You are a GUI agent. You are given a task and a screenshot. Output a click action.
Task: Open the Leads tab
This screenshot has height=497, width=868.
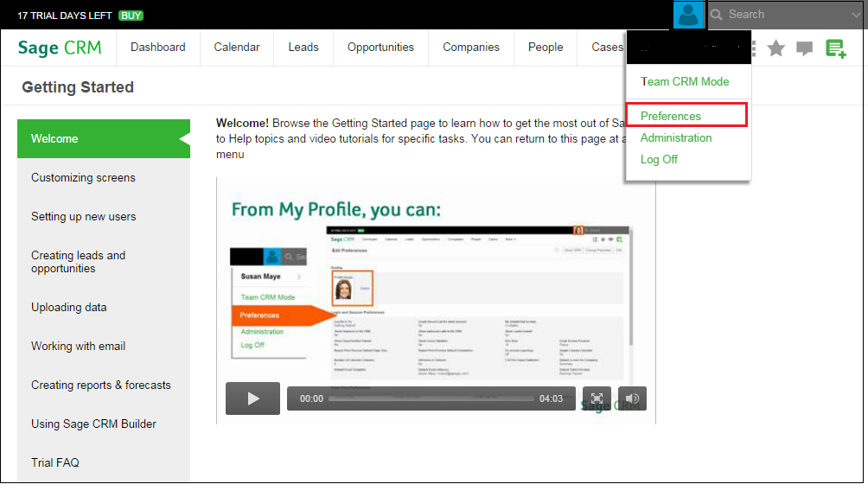tap(303, 48)
